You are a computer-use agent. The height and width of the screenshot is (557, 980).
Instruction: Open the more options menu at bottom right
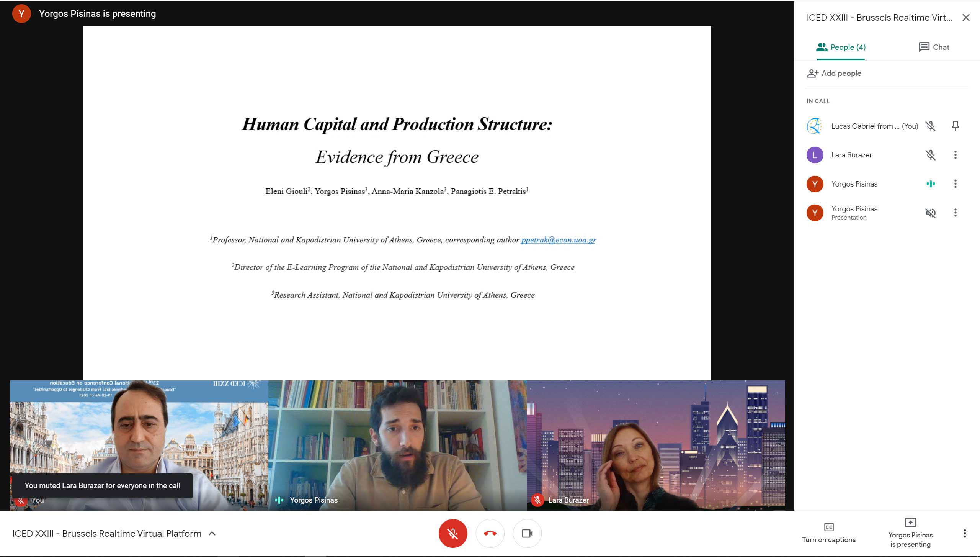pos(965,533)
